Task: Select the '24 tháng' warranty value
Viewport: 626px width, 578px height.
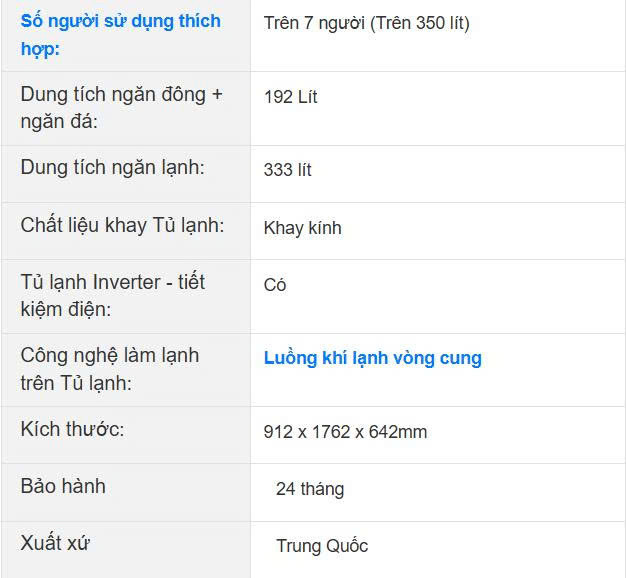Action: (309, 489)
